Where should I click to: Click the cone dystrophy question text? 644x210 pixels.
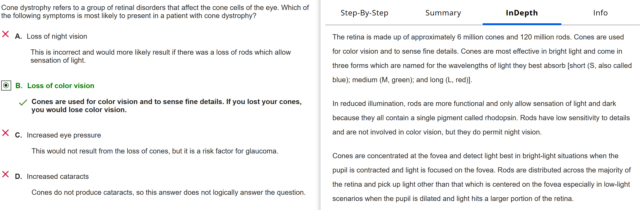pos(155,12)
